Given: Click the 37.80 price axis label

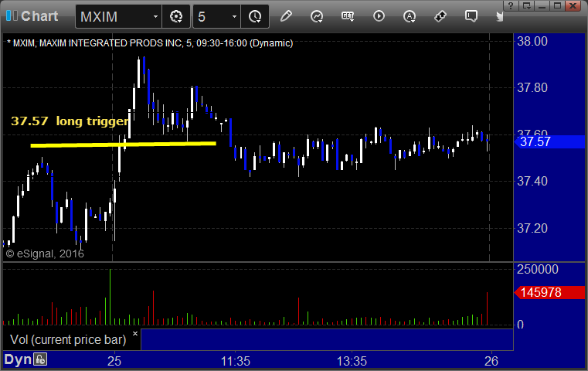Looking at the screenshot, I should (532, 88).
